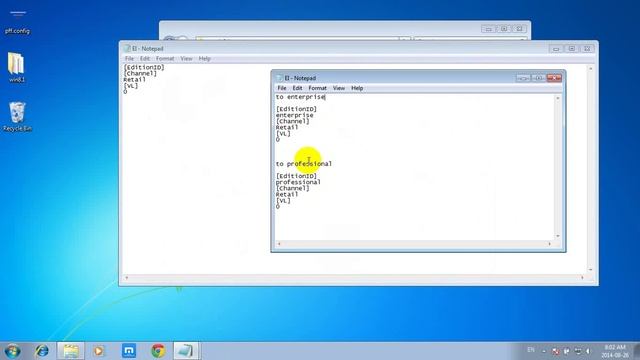Click the volume tray icon
Viewport: 640px width, 360px height.
(x=588, y=351)
